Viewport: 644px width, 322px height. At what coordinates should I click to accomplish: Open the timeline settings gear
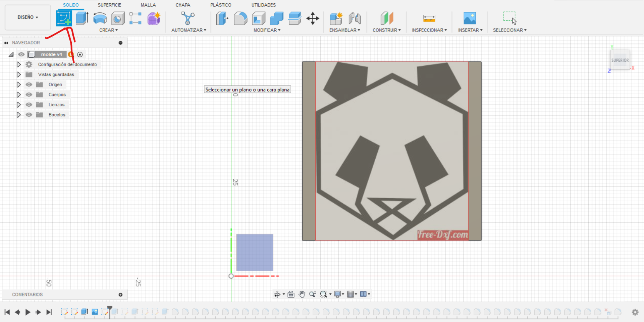point(635,312)
